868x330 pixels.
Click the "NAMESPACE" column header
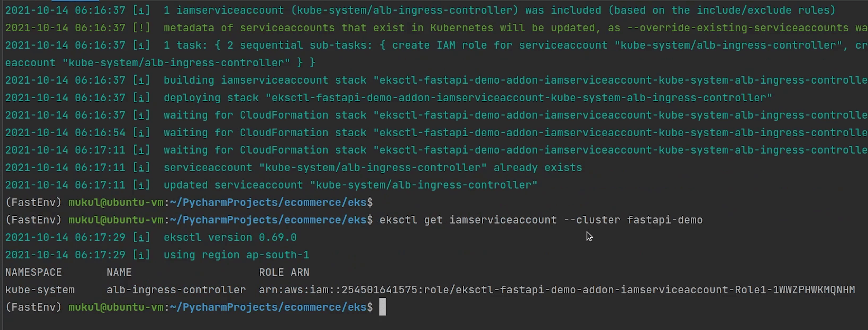[33, 272]
